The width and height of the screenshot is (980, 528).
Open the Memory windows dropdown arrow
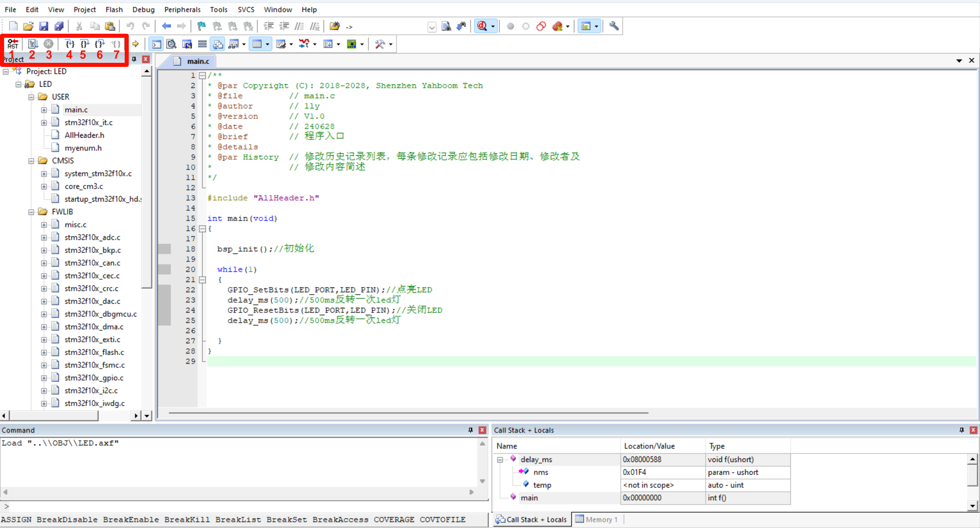coord(267,44)
